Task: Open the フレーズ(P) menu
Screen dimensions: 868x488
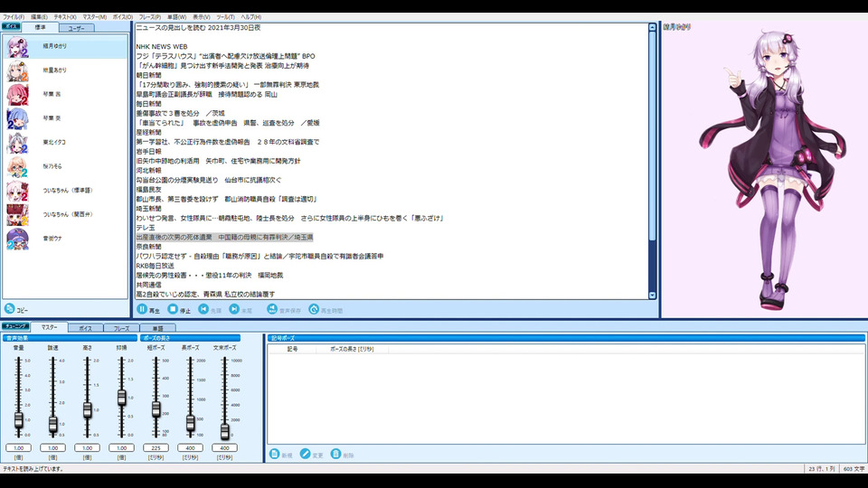Action: point(150,17)
